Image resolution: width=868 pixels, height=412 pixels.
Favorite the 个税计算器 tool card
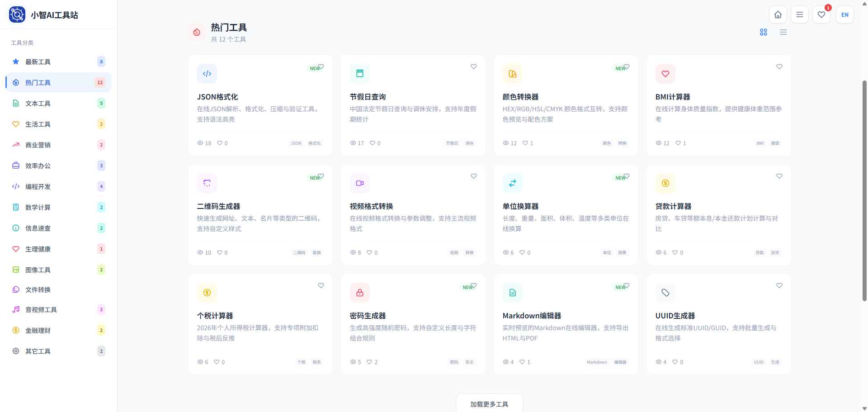coord(321,285)
